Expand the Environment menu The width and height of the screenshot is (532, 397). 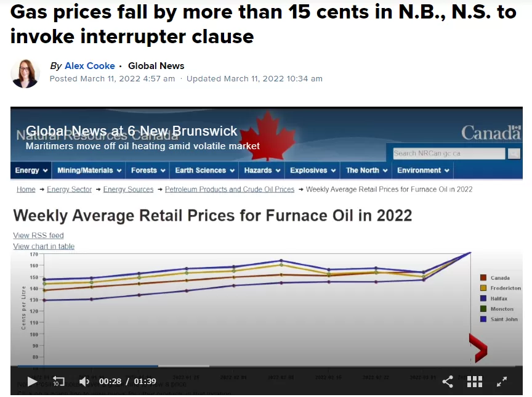tap(423, 170)
